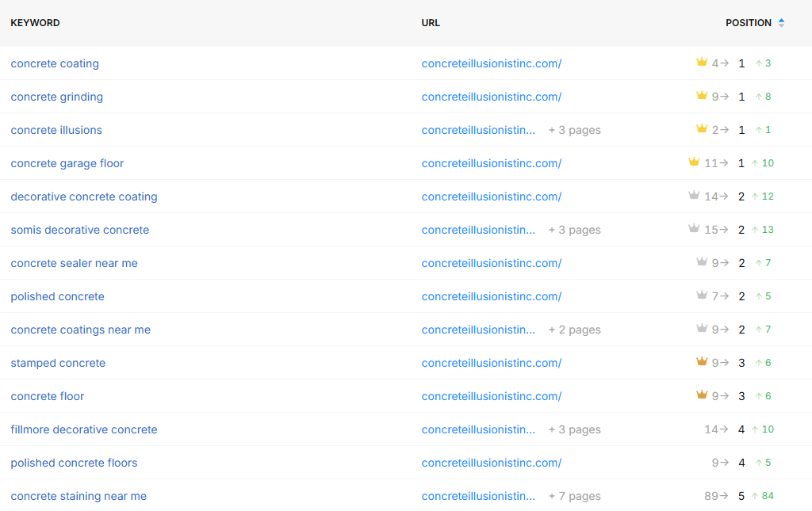Open the concrete coating keyword
This screenshot has height=511, width=812.
pyautogui.click(x=55, y=63)
